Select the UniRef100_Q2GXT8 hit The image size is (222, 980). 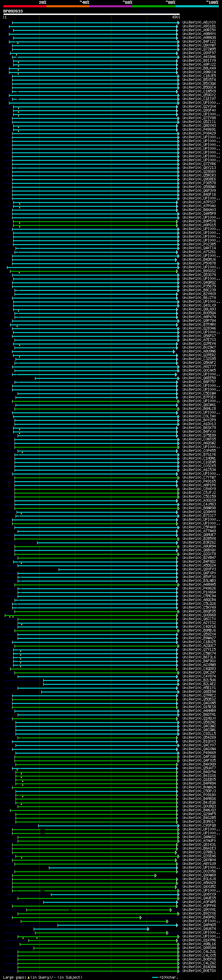tap(199, 554)
